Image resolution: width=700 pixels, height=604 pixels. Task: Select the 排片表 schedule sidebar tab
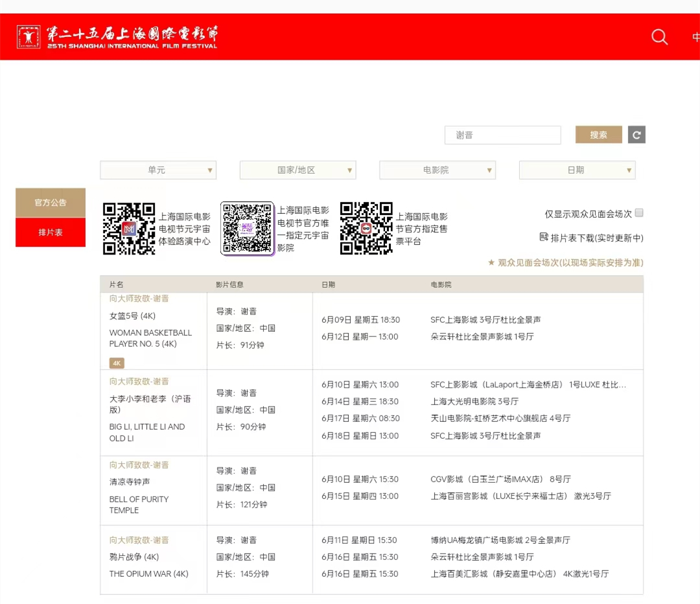coord(51,232)
